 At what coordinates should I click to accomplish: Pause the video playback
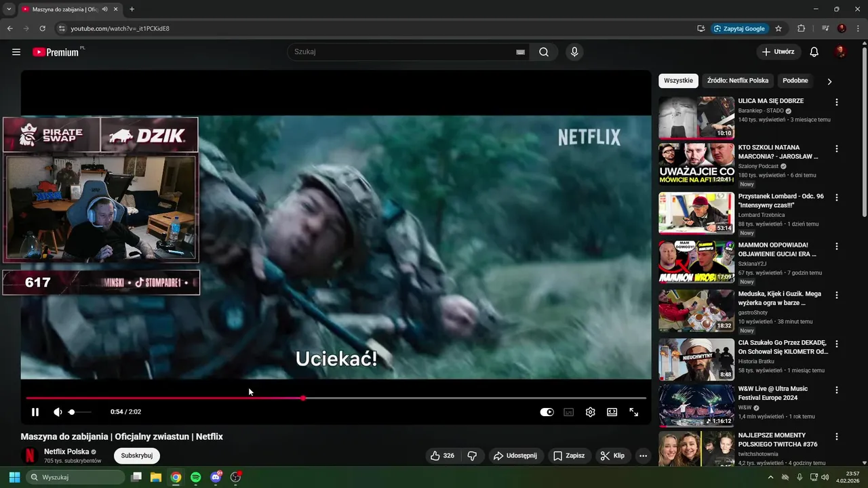tap(35, 412)
